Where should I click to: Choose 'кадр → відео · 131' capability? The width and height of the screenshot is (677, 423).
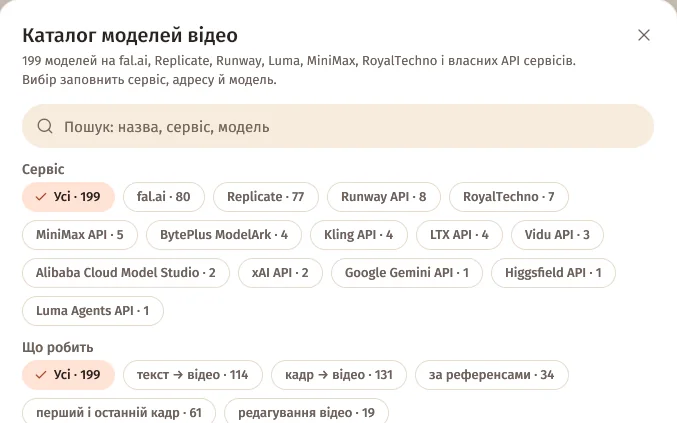pos(338,375)
